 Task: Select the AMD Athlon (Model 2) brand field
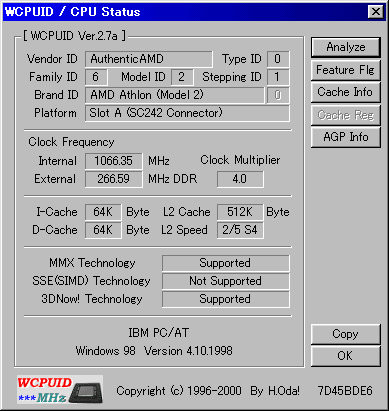[x=174, y=95]
